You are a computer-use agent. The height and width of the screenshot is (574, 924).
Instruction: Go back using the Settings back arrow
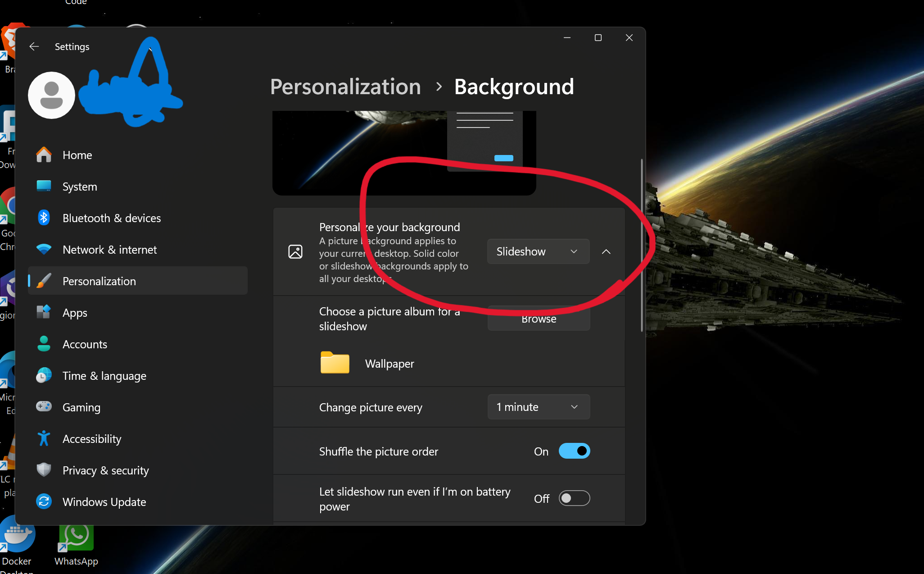tap(34, 46)
